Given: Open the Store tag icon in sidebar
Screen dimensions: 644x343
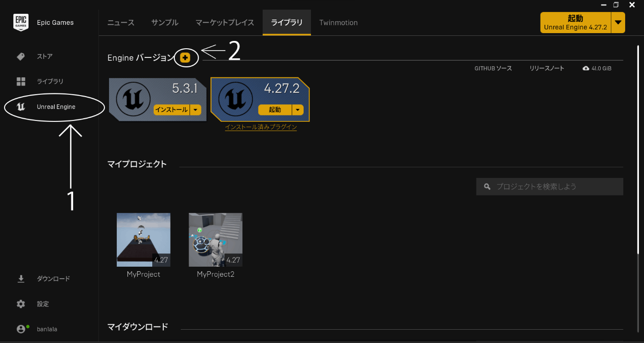Looking at the screenshot, I should pyautogui.click(x=21, y=57).
